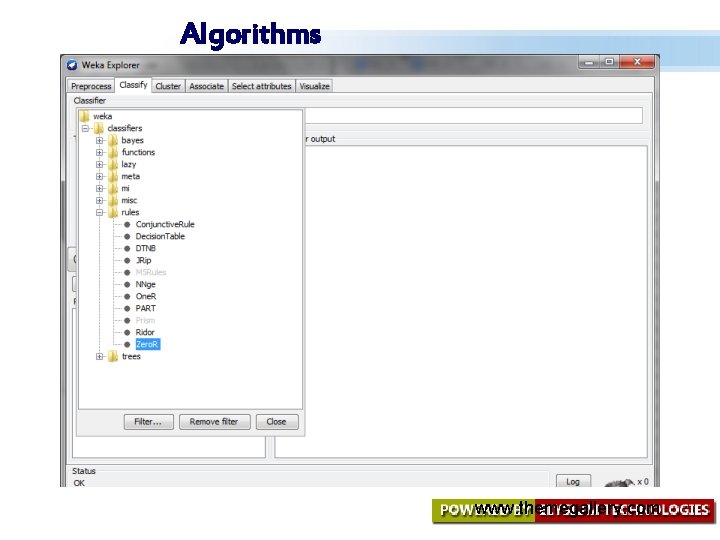Click the weka root folder icon

tap(84, 116)
